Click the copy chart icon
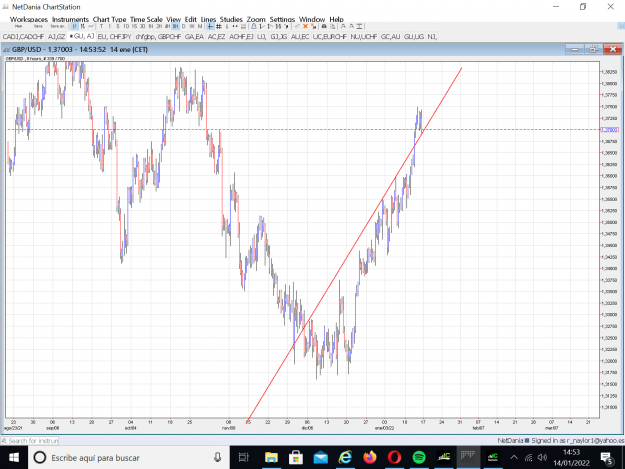 (x=332, y=26)
